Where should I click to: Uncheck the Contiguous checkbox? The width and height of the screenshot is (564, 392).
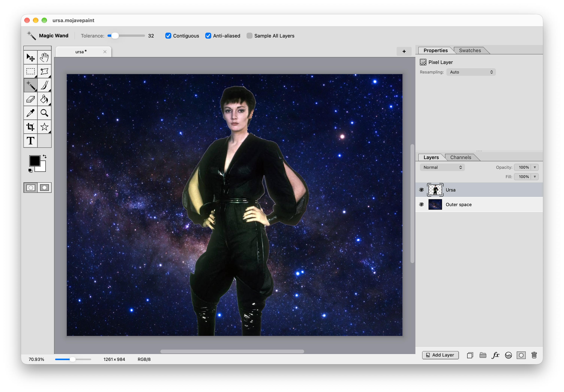pyautogui.click(x=168, y=36)
